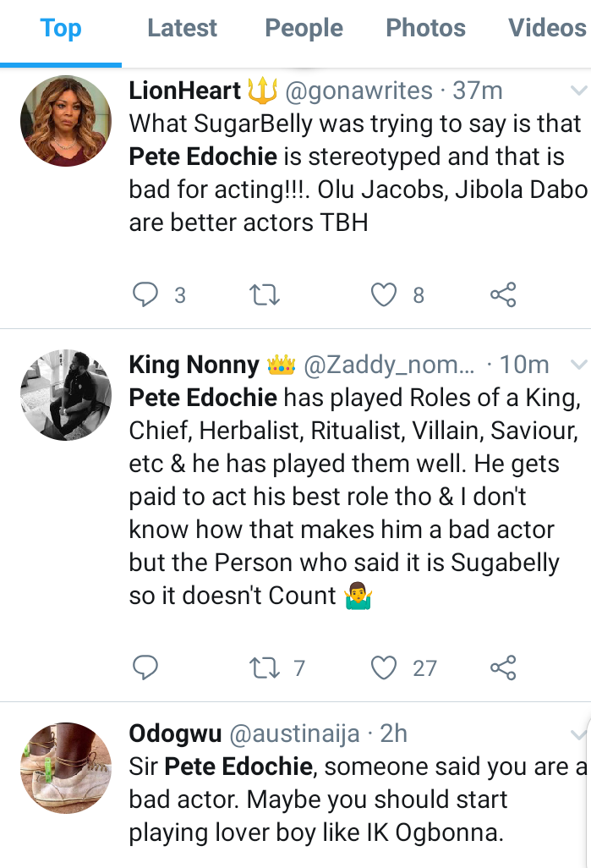
Task: Open the Videos tab
Action: tap(547, 28)
